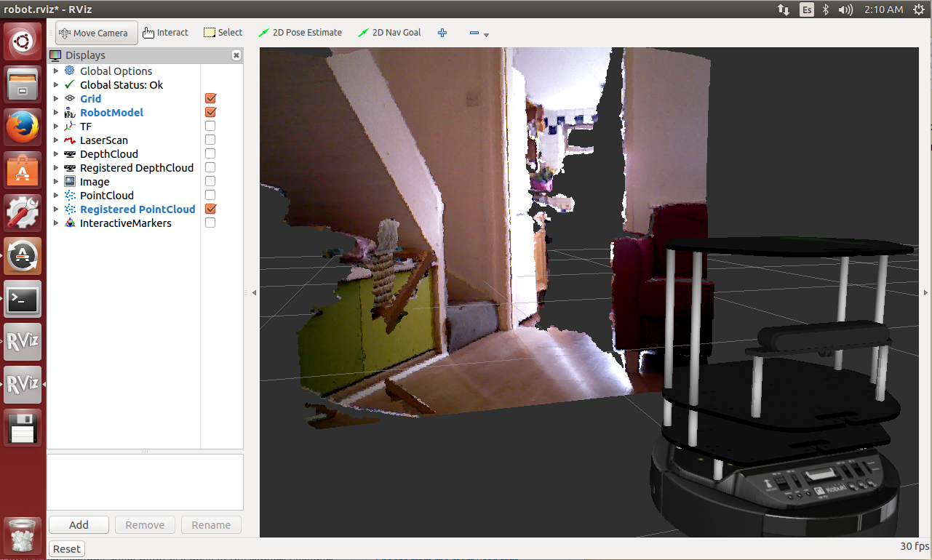The height and width of the screenshot is (560, 932).
Task: Select the Registered PointCloud label
Action: pos(138,209)
